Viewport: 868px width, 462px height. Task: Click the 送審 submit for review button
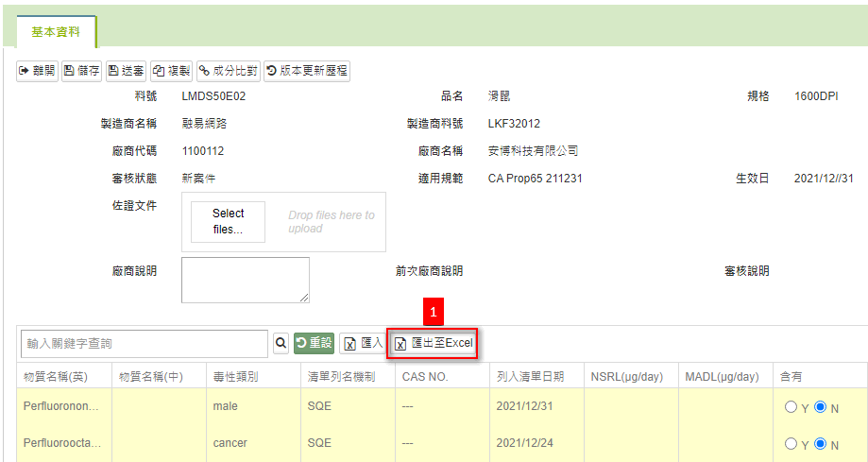click(x=126, y=71)
